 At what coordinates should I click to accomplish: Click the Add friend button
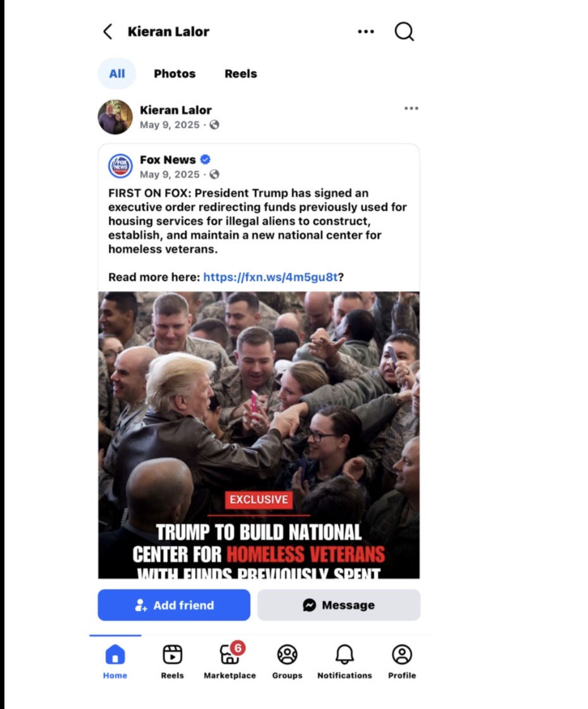coord(174,605)
